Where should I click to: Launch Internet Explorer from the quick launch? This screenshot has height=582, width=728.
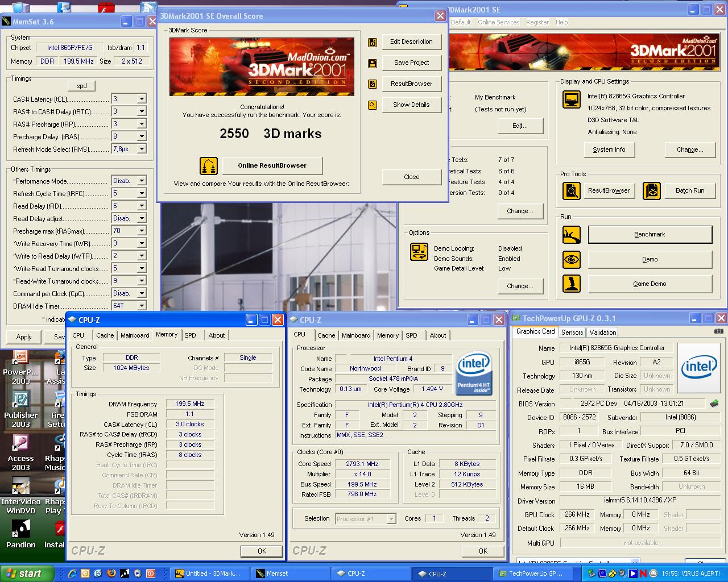point(72,573)
